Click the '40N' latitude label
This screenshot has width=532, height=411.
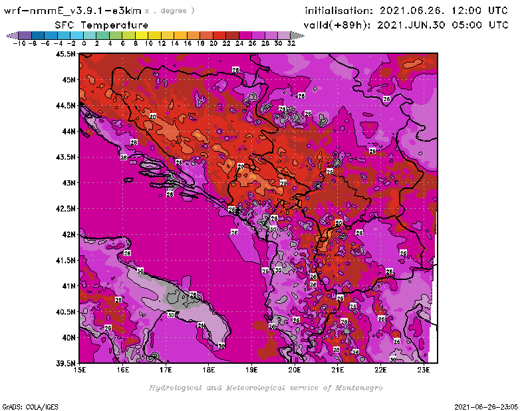pos(68,338)
